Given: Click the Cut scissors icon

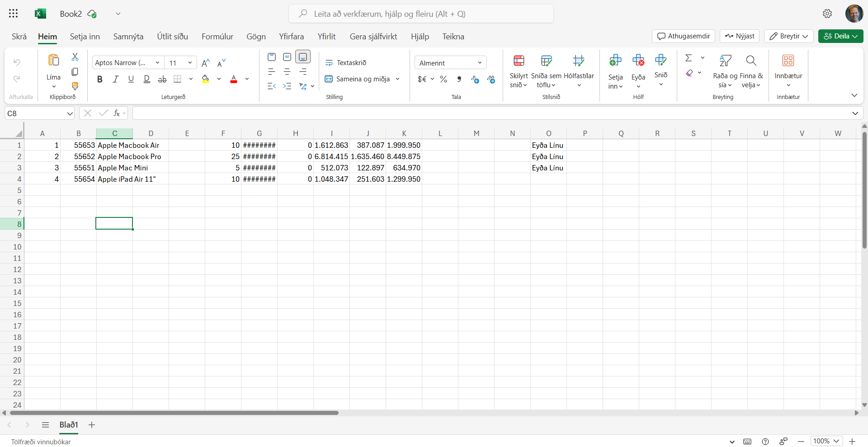Looking at the screenshot, I should (x=75, y=57).
